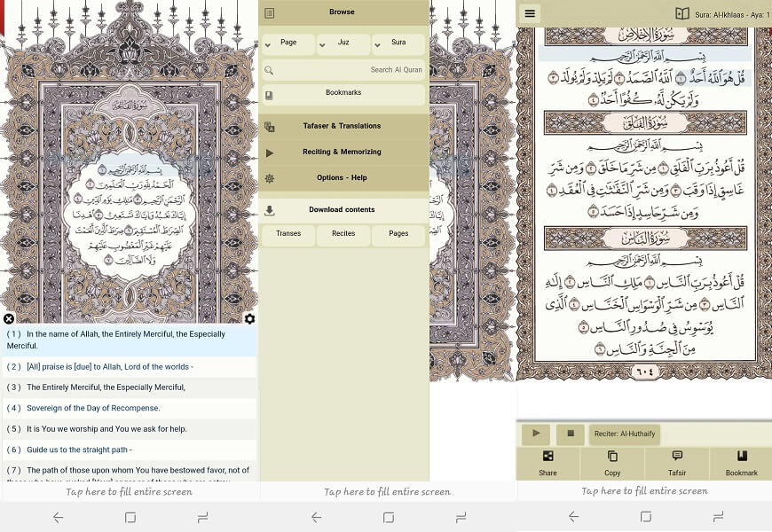Screen dimensions: 772x532
Task: Expand the Sura dropdown
Action: 398,43
